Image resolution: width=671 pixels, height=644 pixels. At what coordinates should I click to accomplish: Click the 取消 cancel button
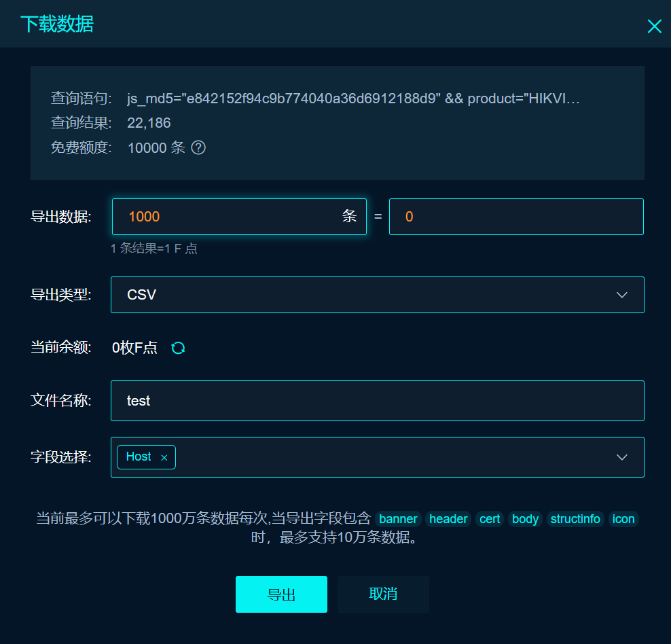[x=383, y=594]
